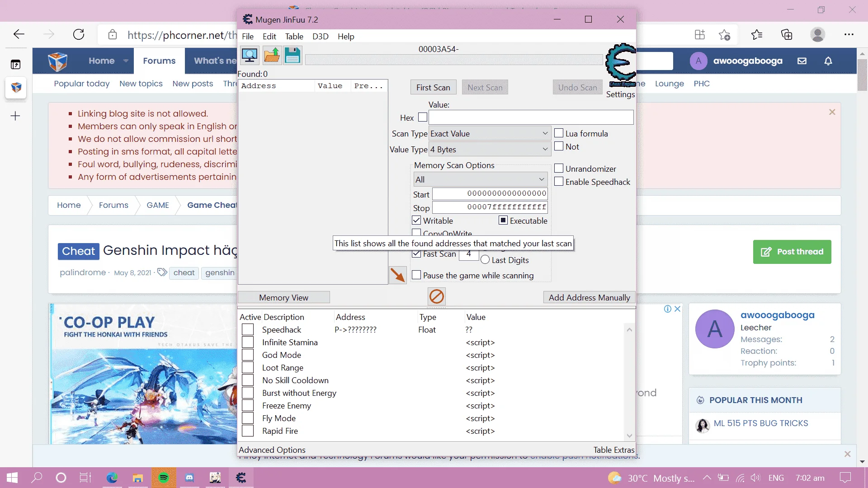This screenshot has height=488, width=868.
Task: Click the First Scan button
Action: 433,87
